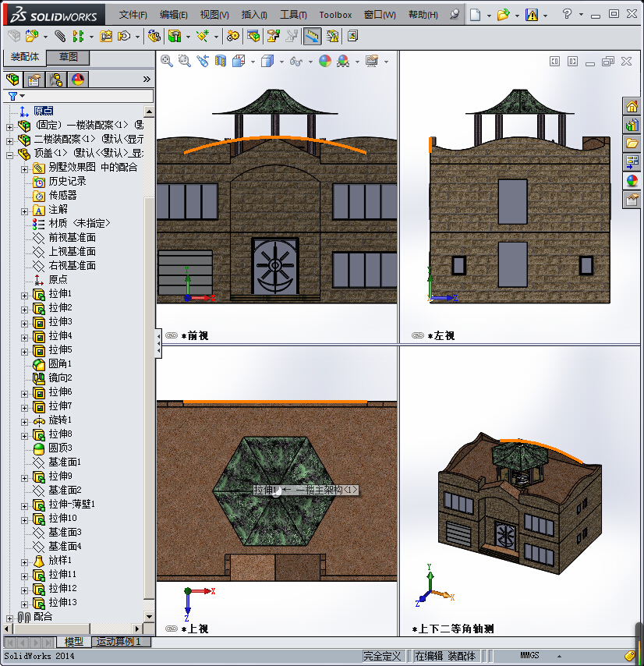Open the DisplayManager tab icon
644x666 pixels.
pyautogui.click(x=78, y=80)
